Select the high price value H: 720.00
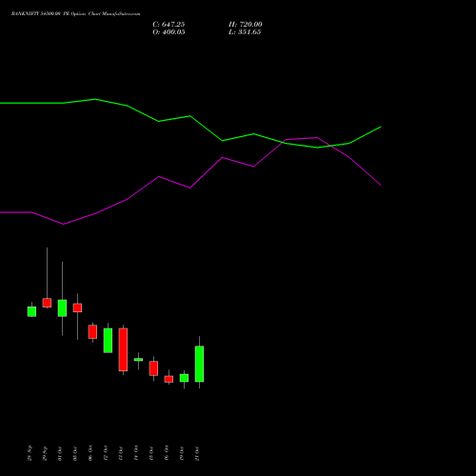The image size is (476, 476). [246, 25]
